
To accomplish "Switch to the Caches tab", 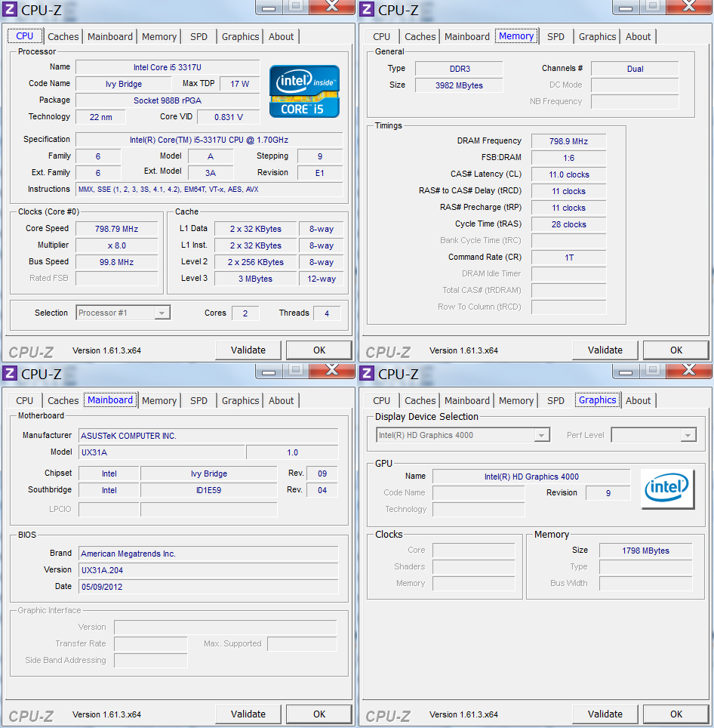I will coord(63,35).
